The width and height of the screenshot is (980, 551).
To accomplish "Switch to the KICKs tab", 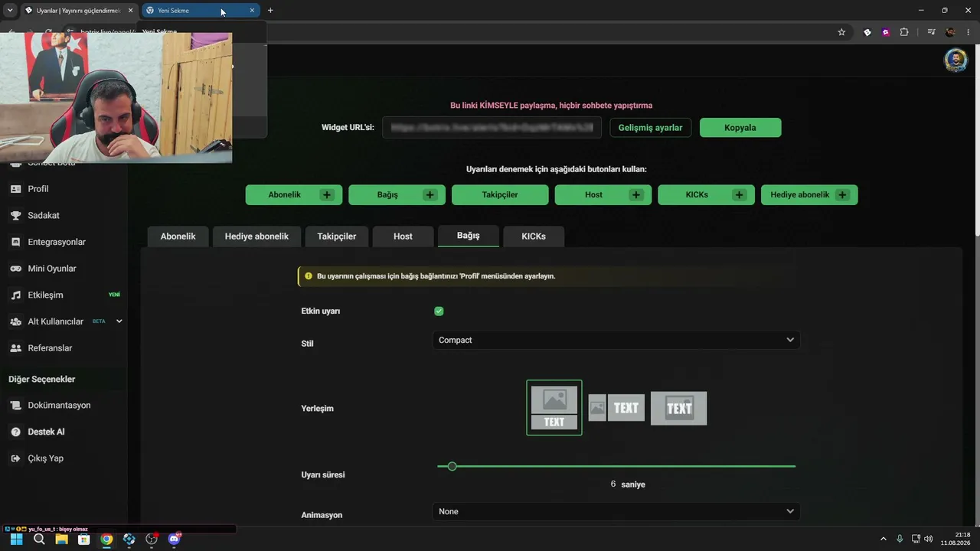I will 534,236.
